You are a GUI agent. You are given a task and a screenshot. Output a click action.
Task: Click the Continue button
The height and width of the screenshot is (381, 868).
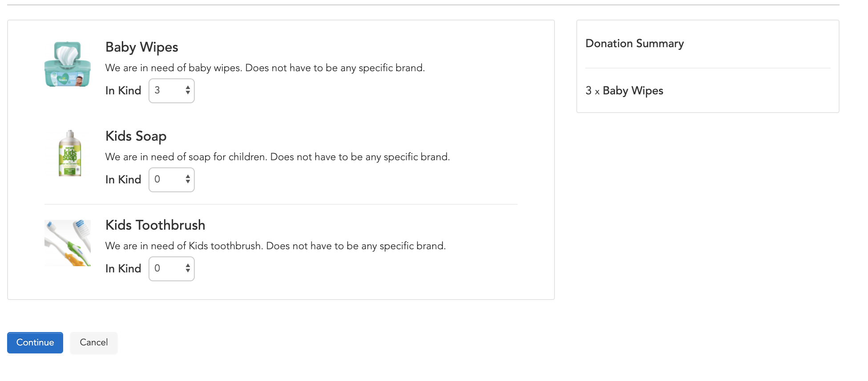click(35, 343)
